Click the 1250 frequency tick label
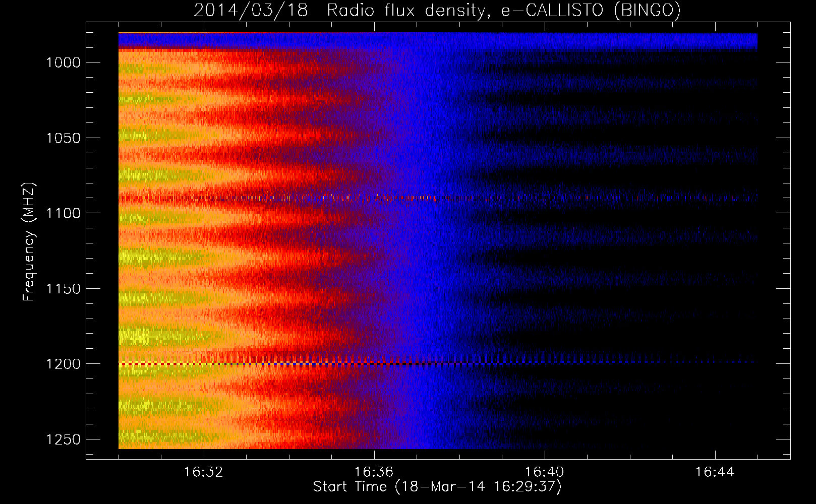Screen dimensions: 816x504 click(63, 439)
